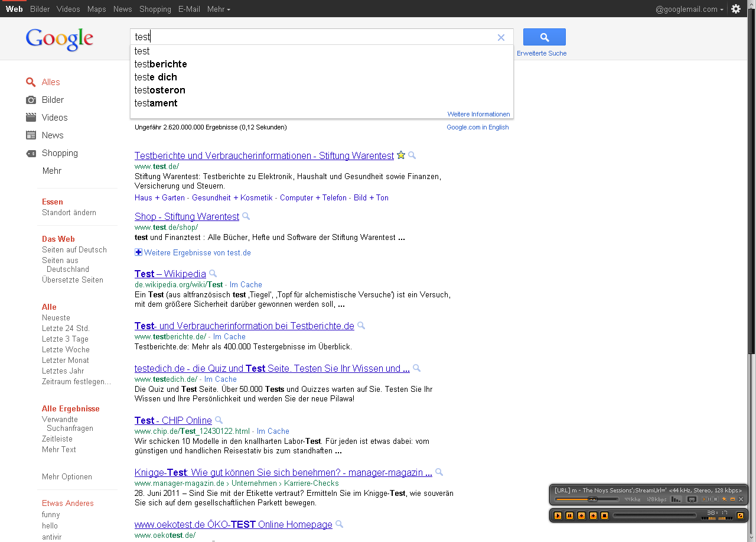Viewport: 756px width, 542px height.
Task: Click the blue search magnifier button
Action: pos(544,37)
